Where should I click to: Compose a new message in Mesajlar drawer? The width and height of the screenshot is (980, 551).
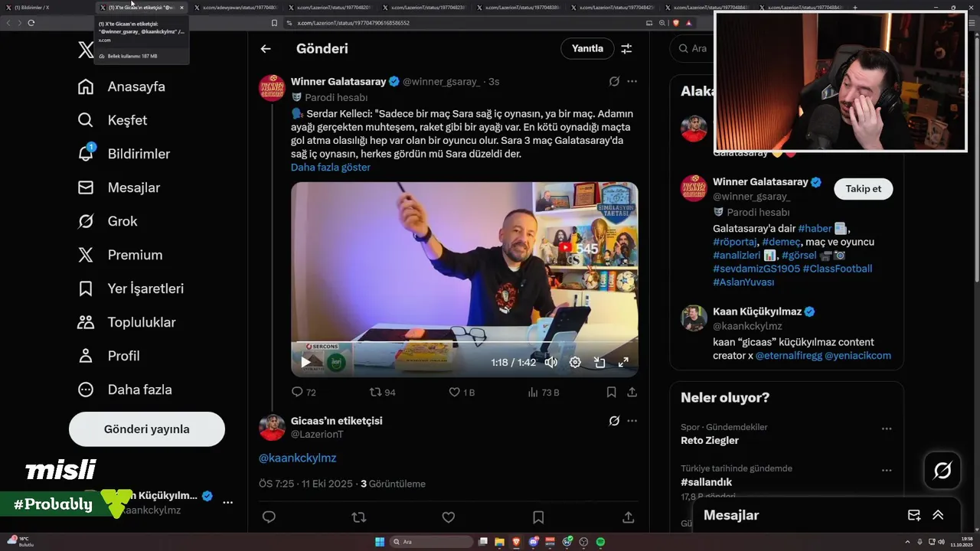[914, 515]
